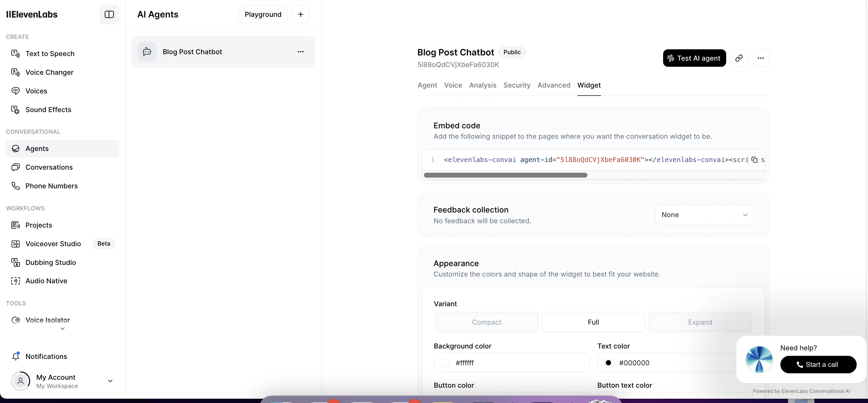
Task: Open Notifications bell in sidebar
Action: coord(16,356)
